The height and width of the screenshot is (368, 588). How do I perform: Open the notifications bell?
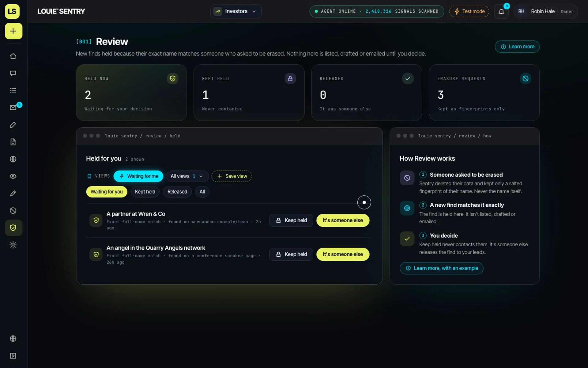coord(501,11)
